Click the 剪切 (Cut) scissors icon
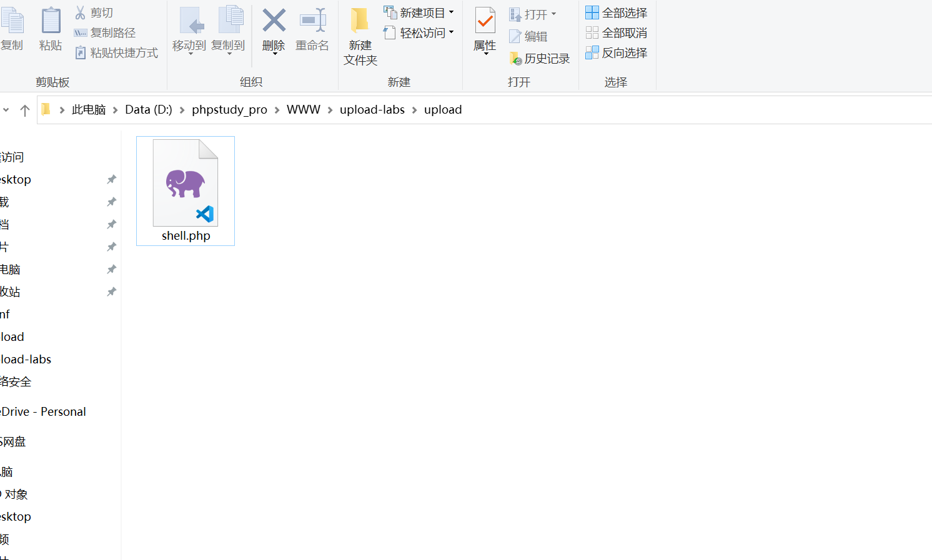 point(80,12)
